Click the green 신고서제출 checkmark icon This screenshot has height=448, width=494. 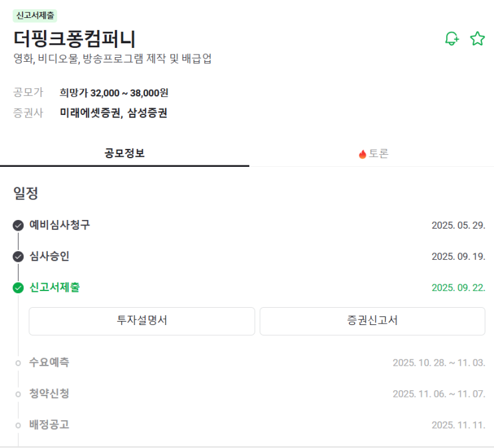tap(18, 288)
